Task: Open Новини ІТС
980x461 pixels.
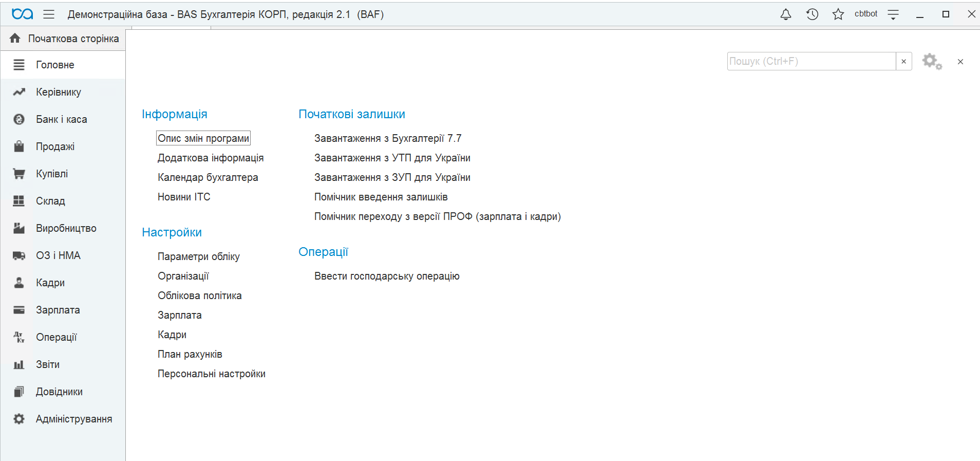Action: click(184, 197)
